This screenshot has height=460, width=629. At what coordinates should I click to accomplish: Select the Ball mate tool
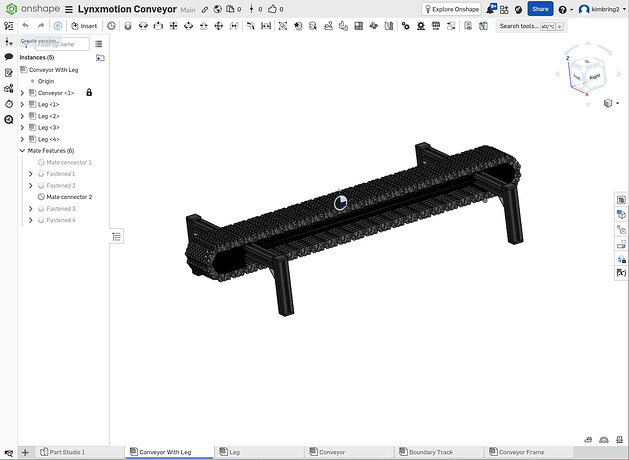point(219,26)
